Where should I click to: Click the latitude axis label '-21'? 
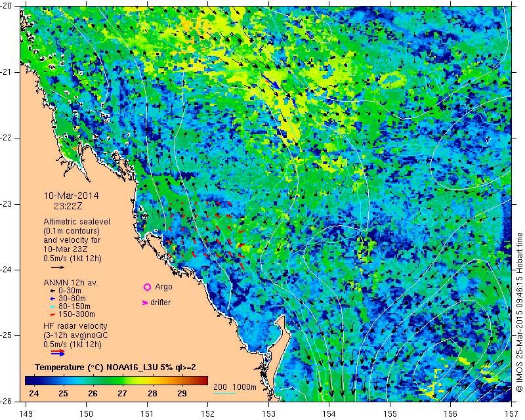coord(6,72)
